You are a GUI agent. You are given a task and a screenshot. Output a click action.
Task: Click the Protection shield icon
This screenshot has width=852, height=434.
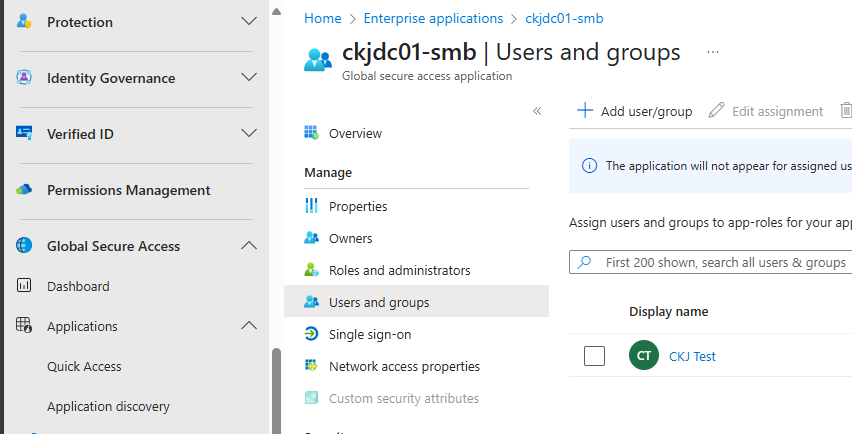tap(24, 21)
